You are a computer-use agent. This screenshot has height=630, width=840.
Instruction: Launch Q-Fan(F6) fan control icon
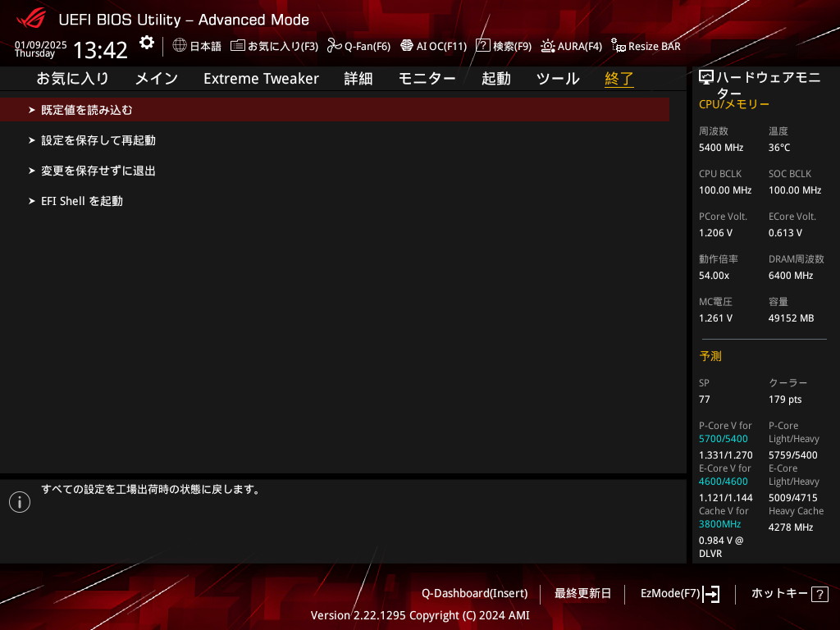tap(334, 46)
